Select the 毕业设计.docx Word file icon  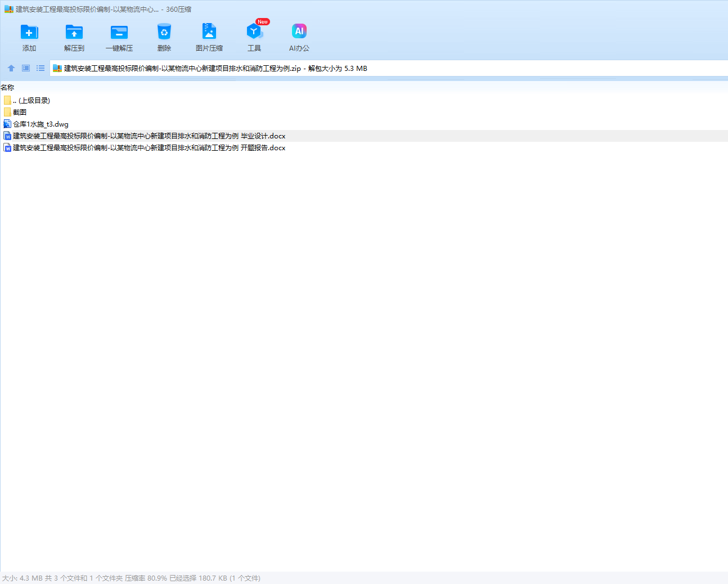click(x=7, y=136)
